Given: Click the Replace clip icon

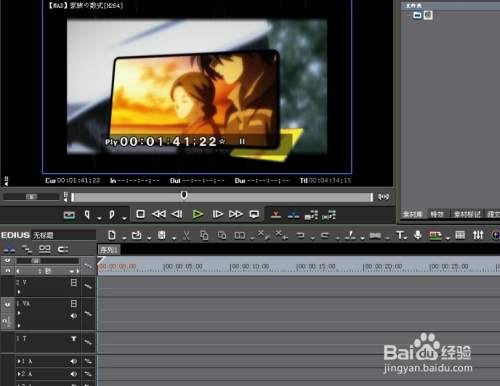Looking at the screenshot, I should [240, 236].
